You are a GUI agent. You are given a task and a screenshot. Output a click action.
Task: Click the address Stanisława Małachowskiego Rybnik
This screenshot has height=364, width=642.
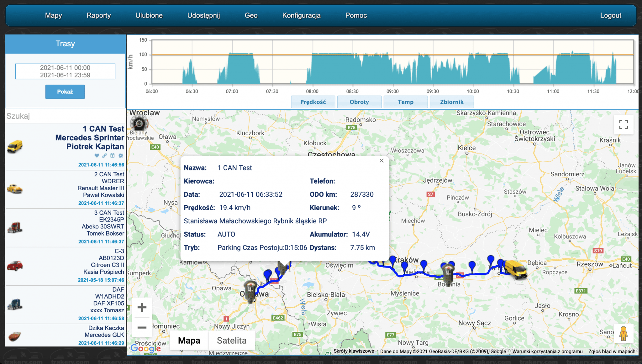(255, 221)
